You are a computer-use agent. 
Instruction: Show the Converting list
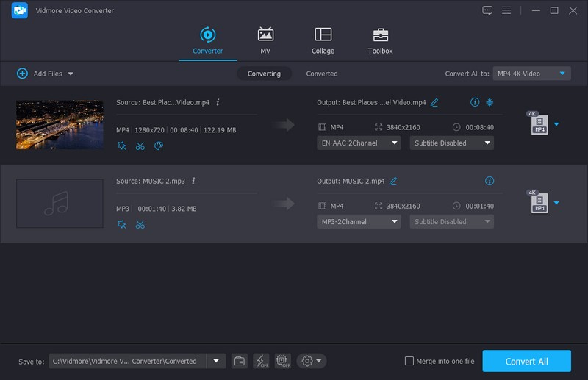(264, 74)
